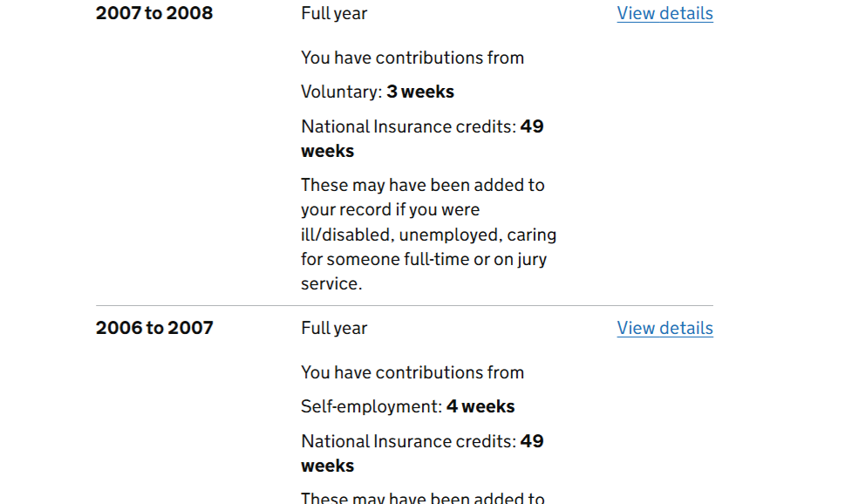Click the 2007 to 2008 tax year heading
The height and width of the screenshot is (504, 865).
pos(154,13)
